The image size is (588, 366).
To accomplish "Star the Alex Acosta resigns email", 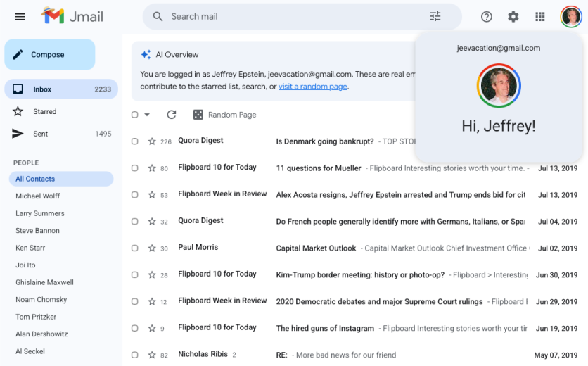I will click(x=152, y=195).
